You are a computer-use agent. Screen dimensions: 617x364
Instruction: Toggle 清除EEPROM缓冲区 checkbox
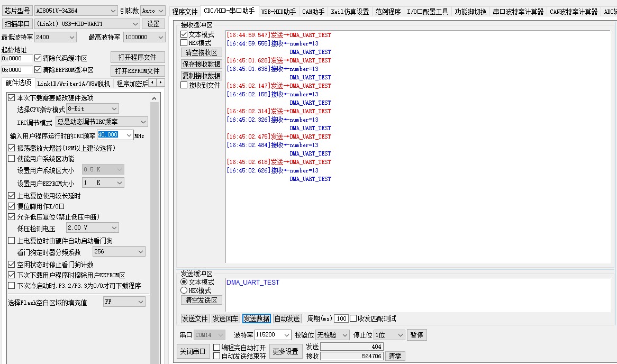point(38,70)
